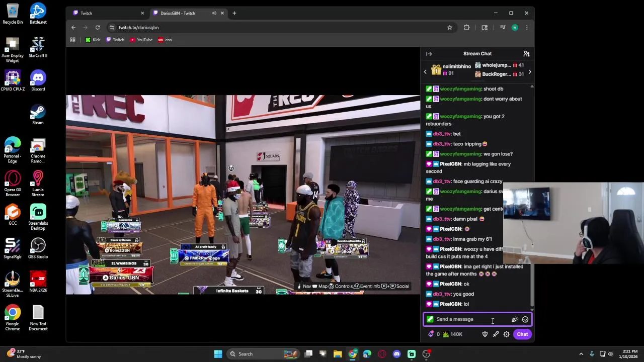The image size is (644, 362).
Task: Open the Chrome apps grid shortcut
Action: 73,40
